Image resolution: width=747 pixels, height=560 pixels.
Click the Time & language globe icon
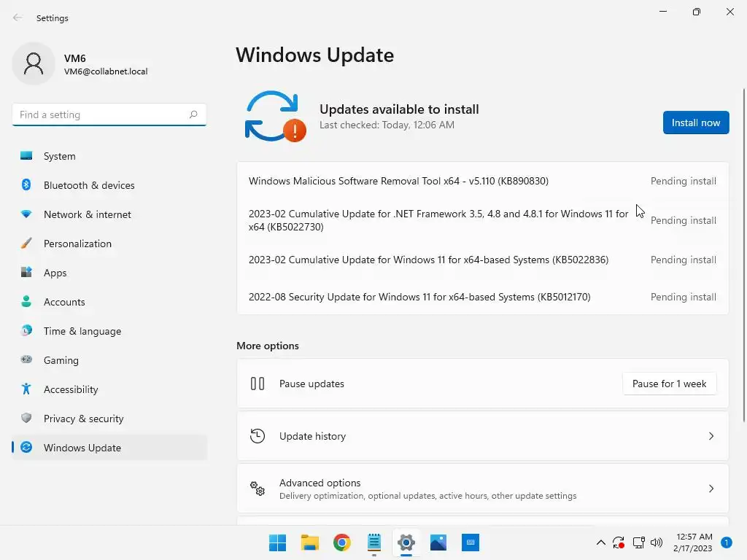(x=26, y=330)
